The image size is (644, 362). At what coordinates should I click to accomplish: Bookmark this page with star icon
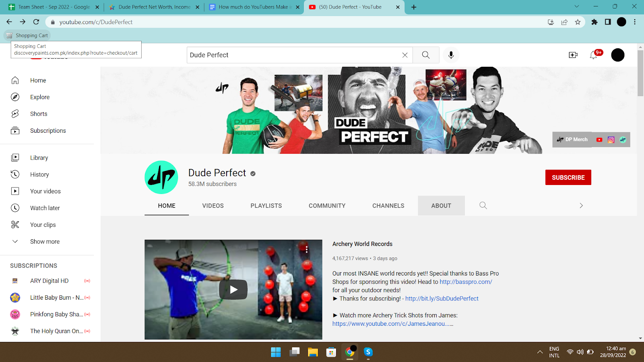pos(578,22)
